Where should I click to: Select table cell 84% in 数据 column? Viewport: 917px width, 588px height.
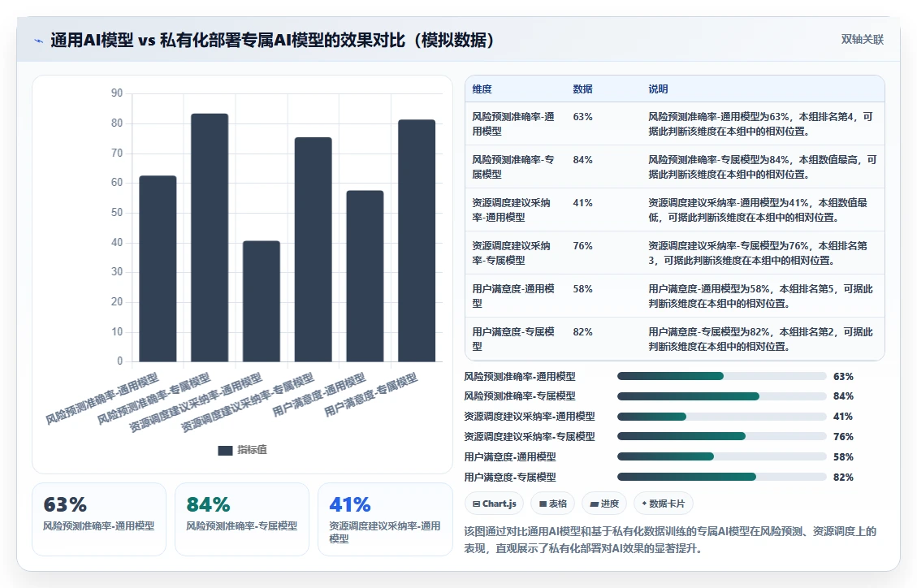tap(582, 159)
